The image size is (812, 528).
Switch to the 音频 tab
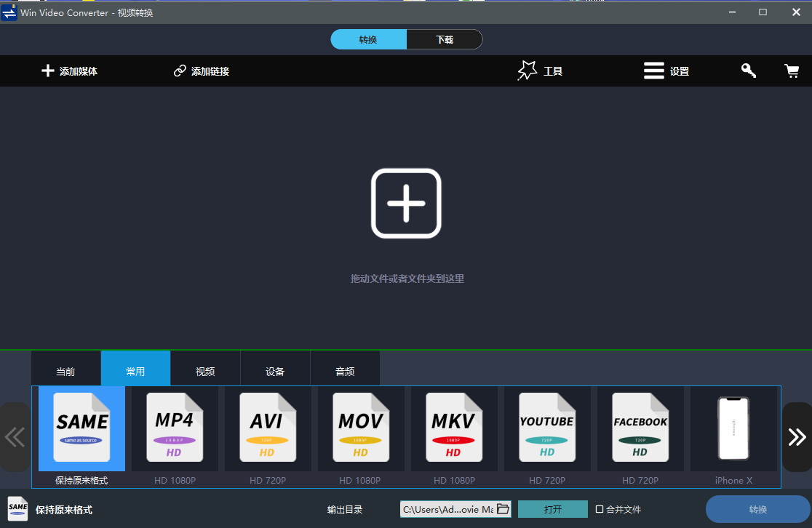coord(345,371)
